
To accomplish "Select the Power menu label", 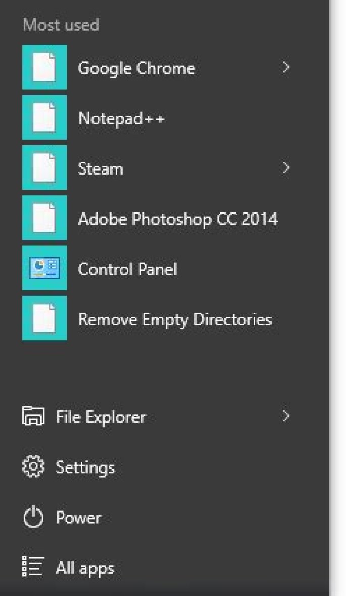I will pyautogui.click(x=79, y=517).
